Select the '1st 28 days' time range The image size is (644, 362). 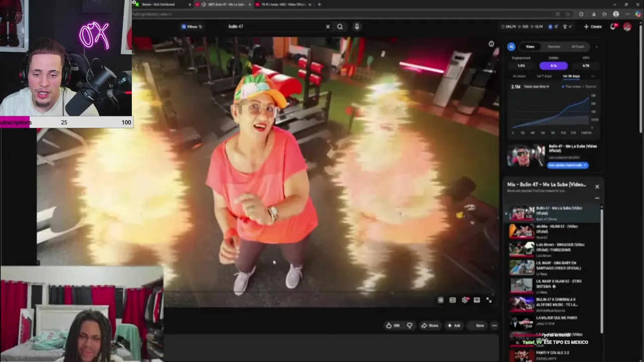pos(571,76)
